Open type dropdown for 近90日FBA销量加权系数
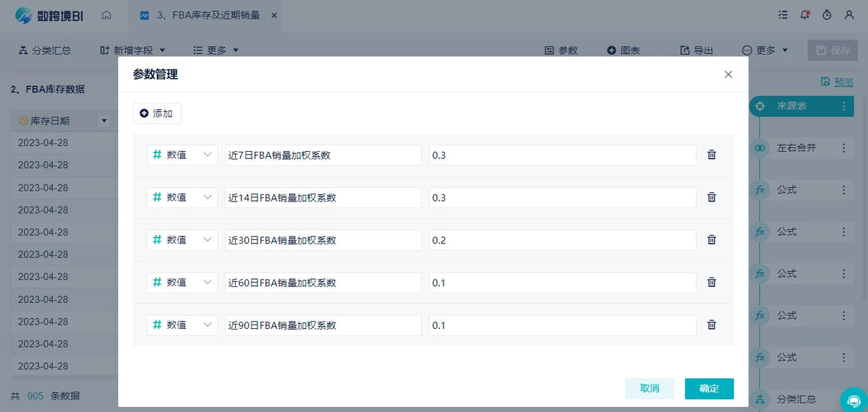Screen dimensions: 868x412 (182, 325)
